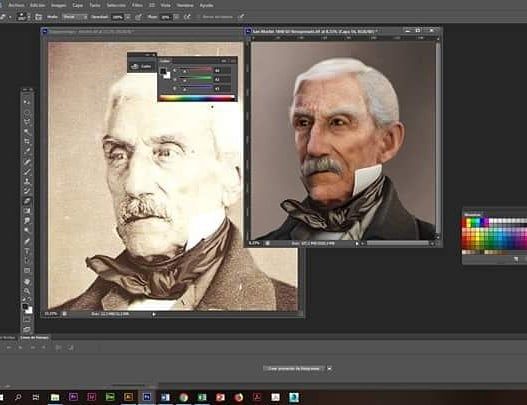Screen dimensions: 527x405
Task: Change the screen mode from the toolbar
Action: pyautogui.click(x=27, y=329)
